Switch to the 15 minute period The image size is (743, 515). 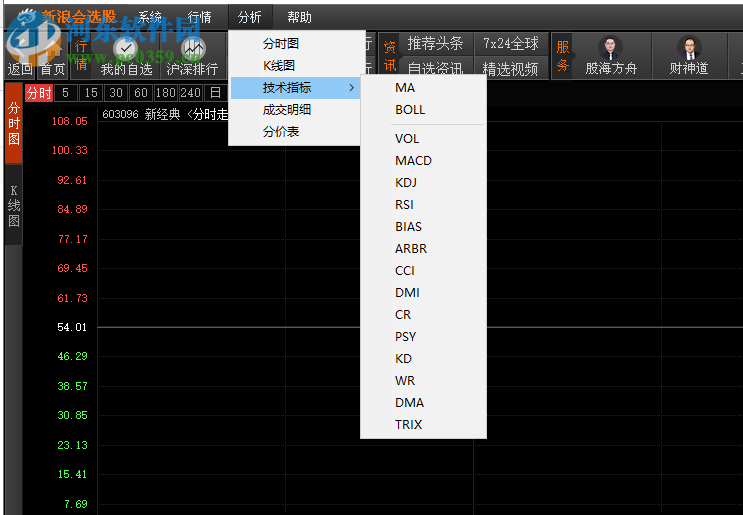(x=91, y=93)
